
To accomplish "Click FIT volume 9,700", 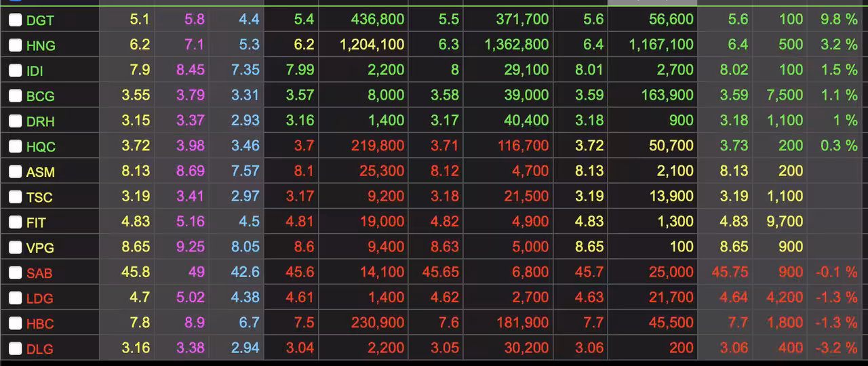I will pos(785,222).
